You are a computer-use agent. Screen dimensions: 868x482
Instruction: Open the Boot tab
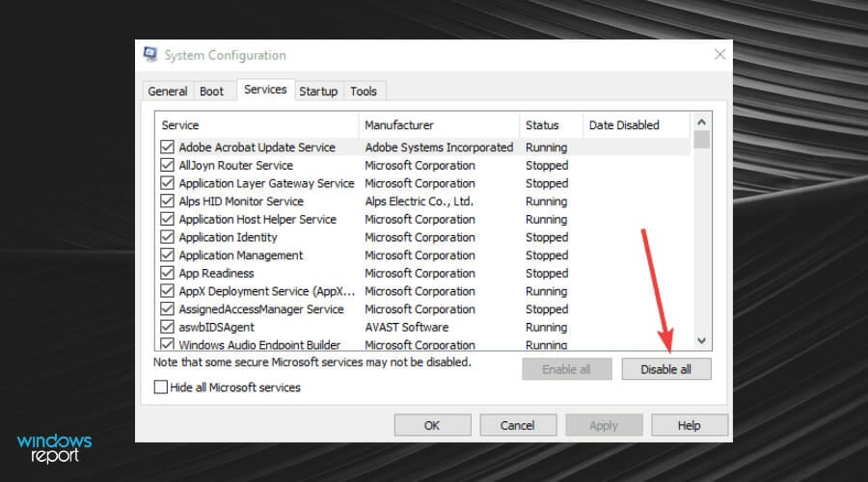(212, 92)
